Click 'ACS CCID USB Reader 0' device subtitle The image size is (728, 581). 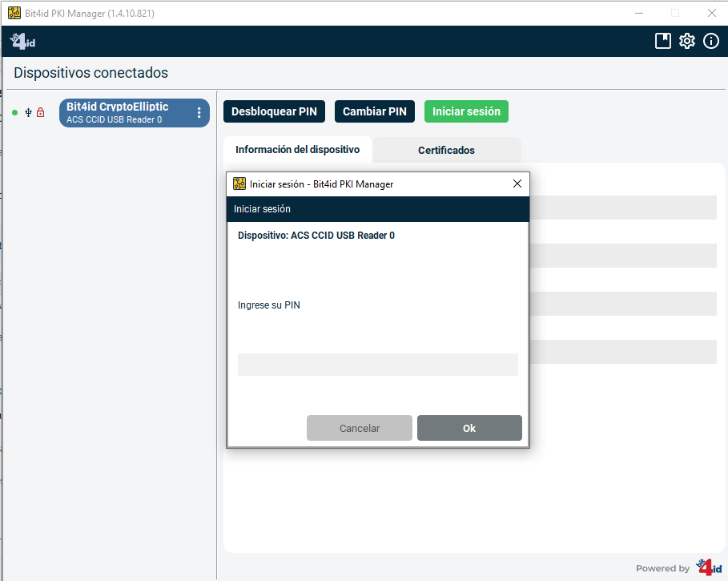(x=115, y=120)
